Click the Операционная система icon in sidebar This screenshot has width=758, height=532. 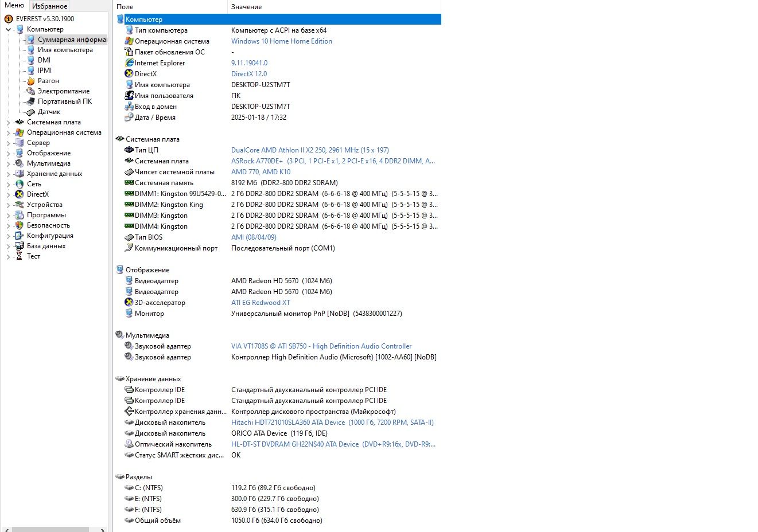pos(20,132)
